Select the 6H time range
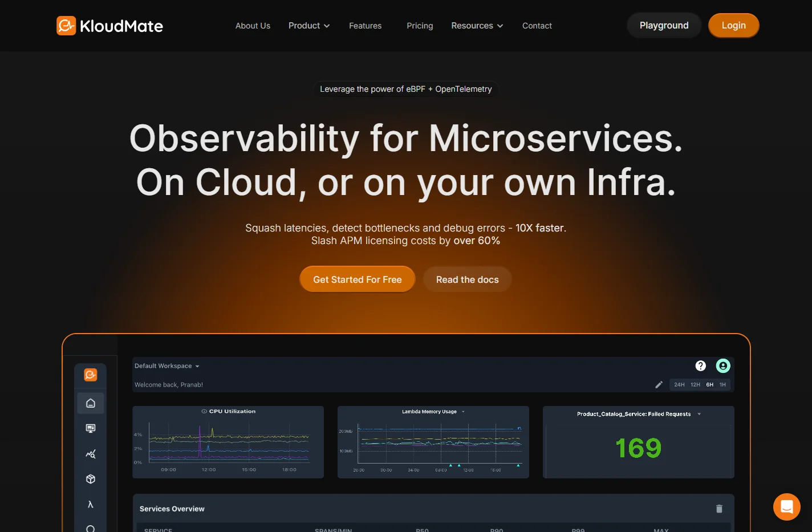This screenshot has height=532, width=812. pos(710,385)
